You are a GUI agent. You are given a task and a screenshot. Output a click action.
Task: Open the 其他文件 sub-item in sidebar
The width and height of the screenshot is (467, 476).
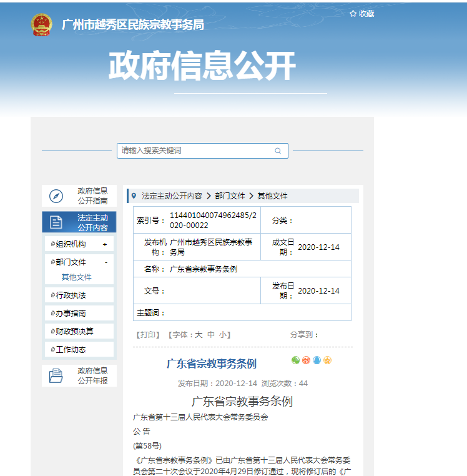(x=76, y=277)
